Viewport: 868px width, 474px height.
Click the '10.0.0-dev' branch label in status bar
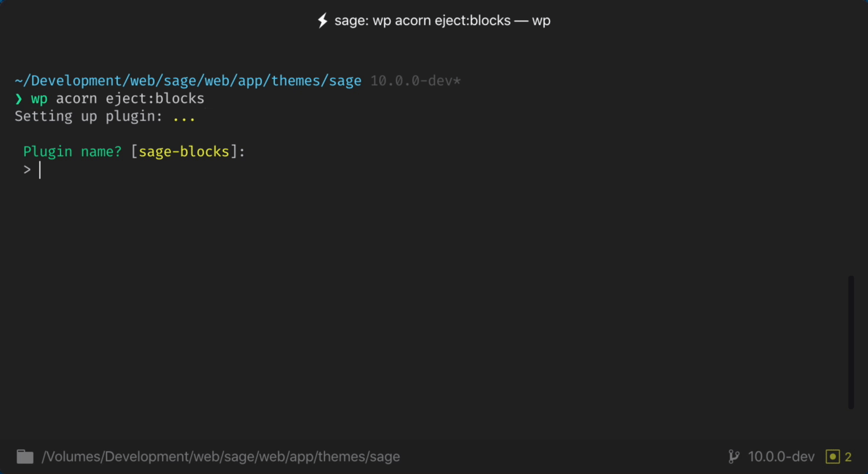(781, 457)
